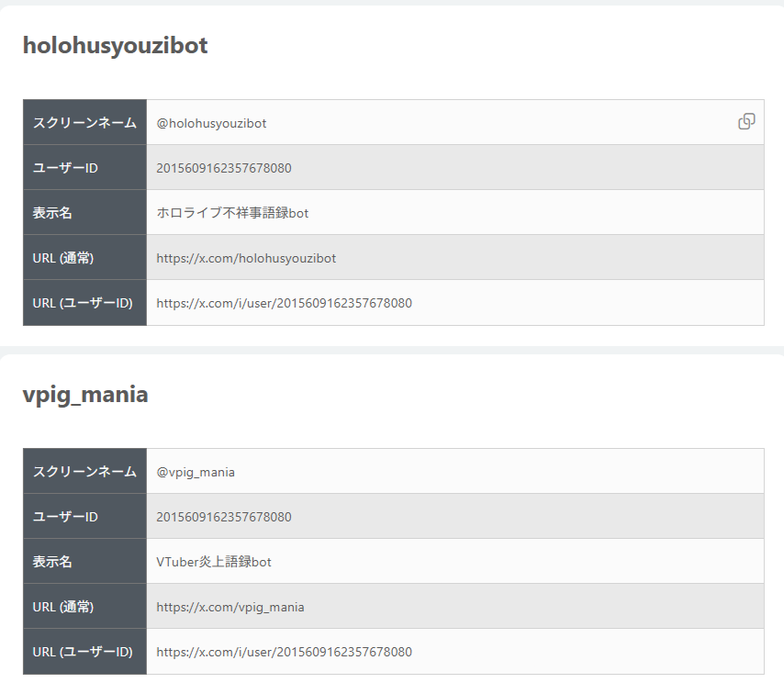Click the vpig_mania section heading
The height and width of the screenshot is (694, 784).
85,395
